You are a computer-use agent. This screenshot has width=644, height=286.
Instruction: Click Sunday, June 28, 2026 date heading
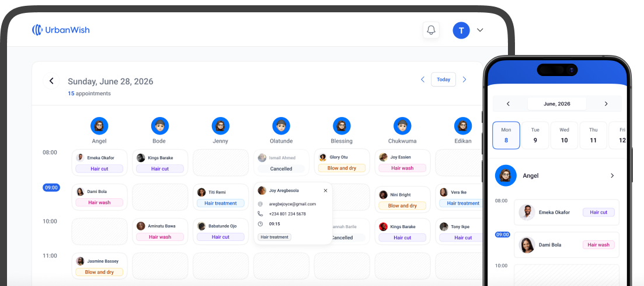[x=110, y=81]
